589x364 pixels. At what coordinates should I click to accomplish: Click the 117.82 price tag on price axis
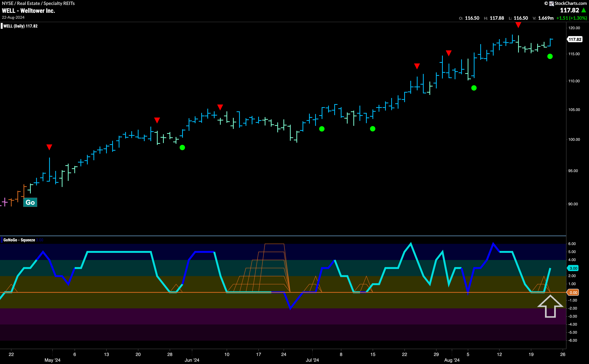(x=575, y=39)
